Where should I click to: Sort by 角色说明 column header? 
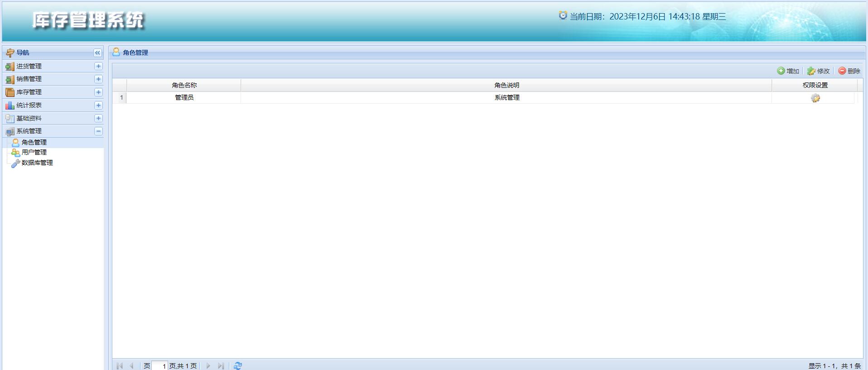point(506,85)
